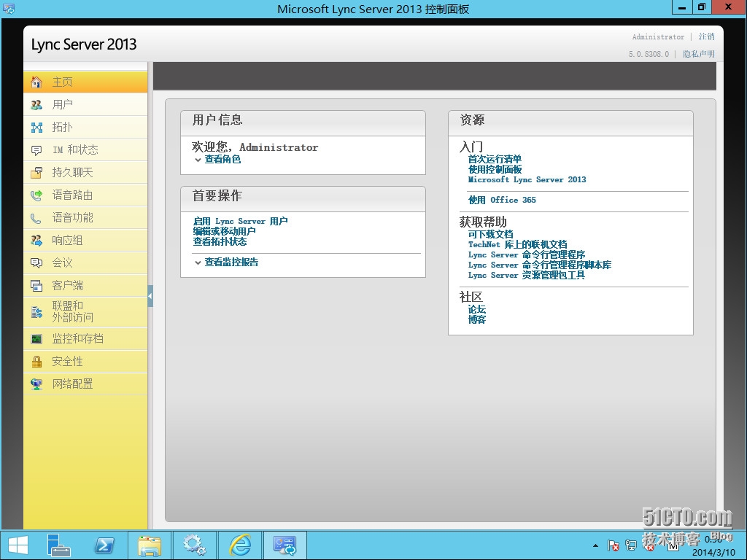Click the Action Center flag tray icon
This screenshot has height=560, width=747.
tap(613, 545)
